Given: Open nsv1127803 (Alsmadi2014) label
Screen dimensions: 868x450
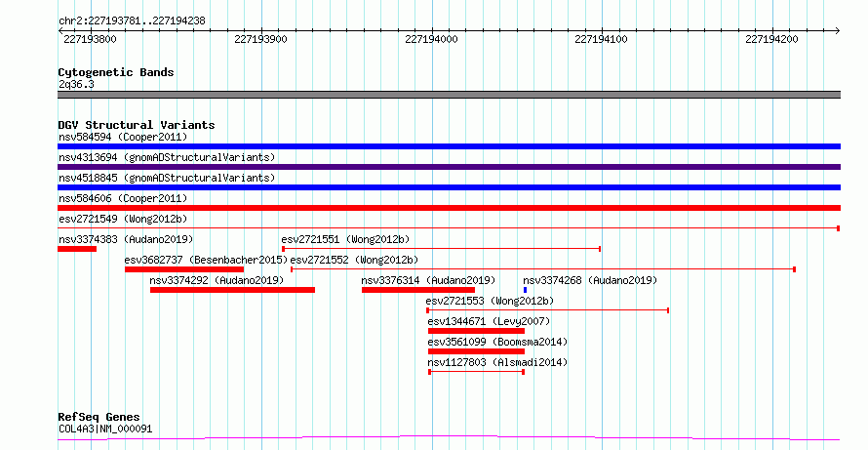Looking at the screenshot, I should tap(497, 362).
